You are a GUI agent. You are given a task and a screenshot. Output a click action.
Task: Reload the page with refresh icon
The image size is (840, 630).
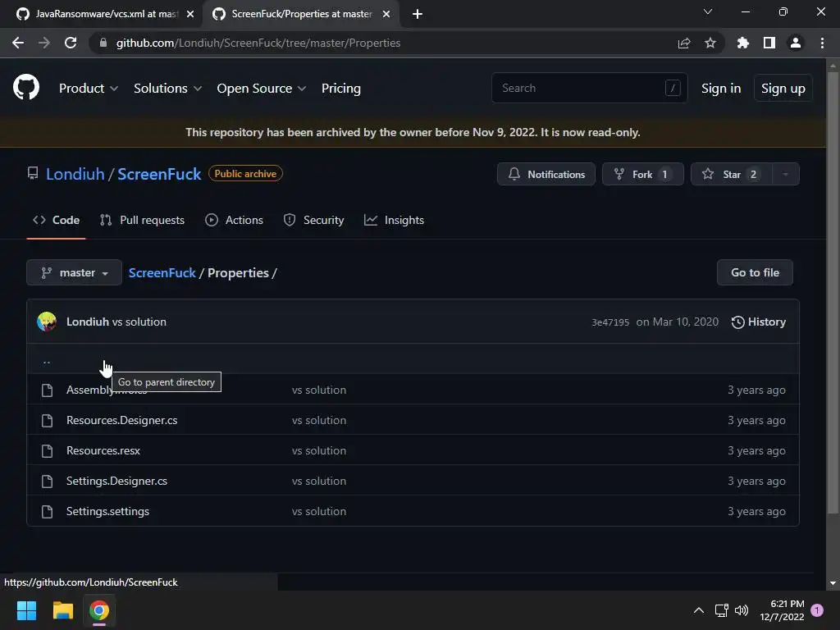tap(71, 43)
